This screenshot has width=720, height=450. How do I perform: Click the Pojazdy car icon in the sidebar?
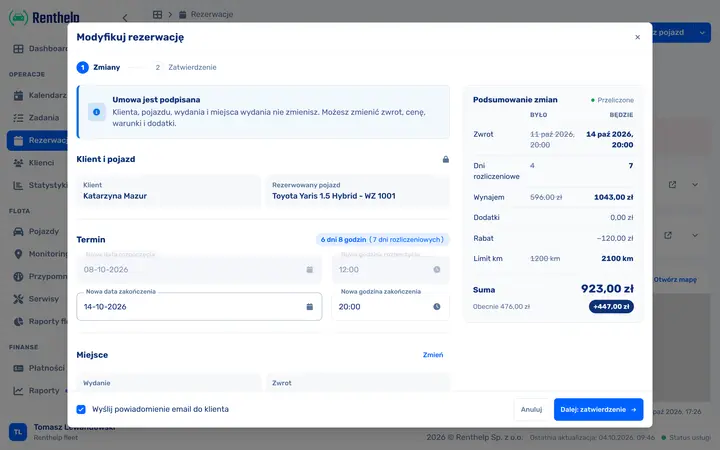(x=18, y=231)
